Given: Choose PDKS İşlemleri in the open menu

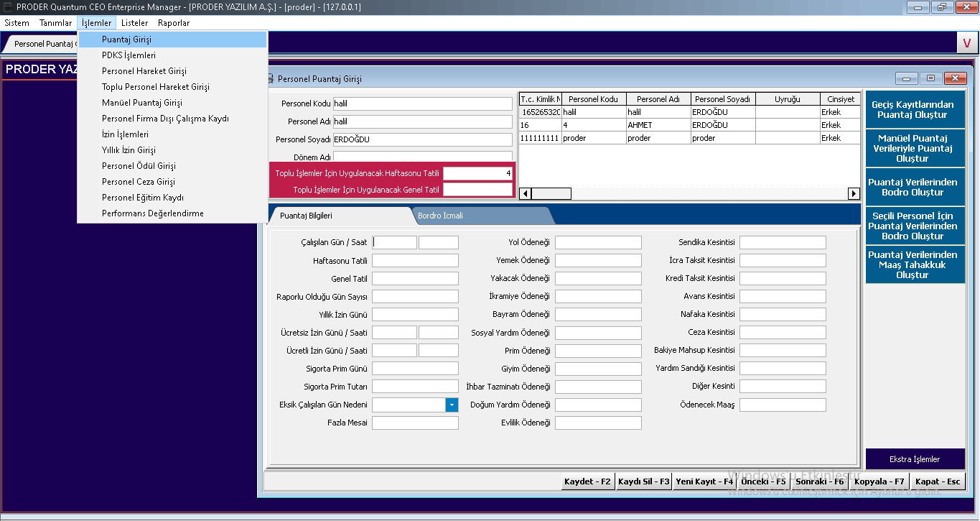Looking at the screenshot, I should [129, 55].
